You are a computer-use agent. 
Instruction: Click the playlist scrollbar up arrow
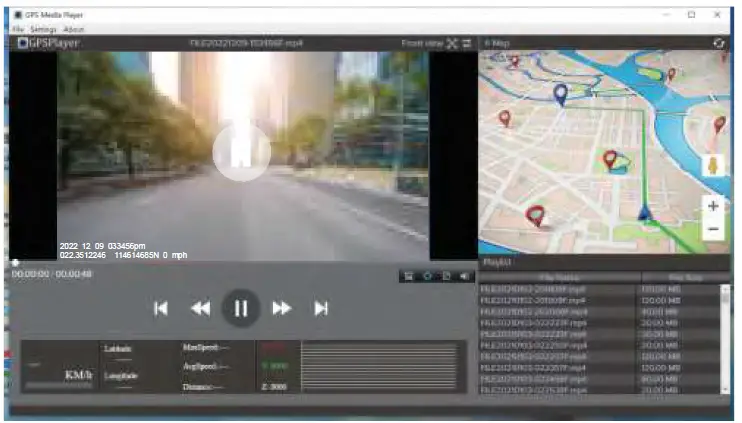coord(724,288)
